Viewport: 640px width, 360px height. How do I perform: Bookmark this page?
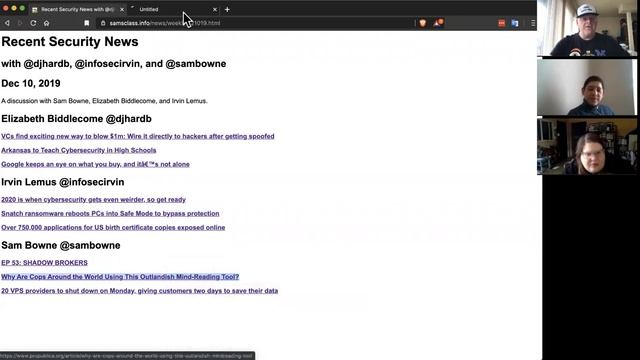pos(87,23)
